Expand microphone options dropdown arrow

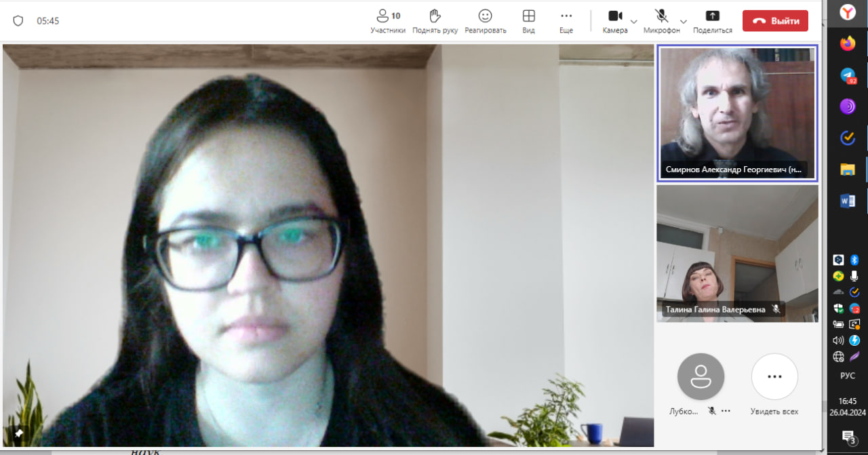click(684, 21)
